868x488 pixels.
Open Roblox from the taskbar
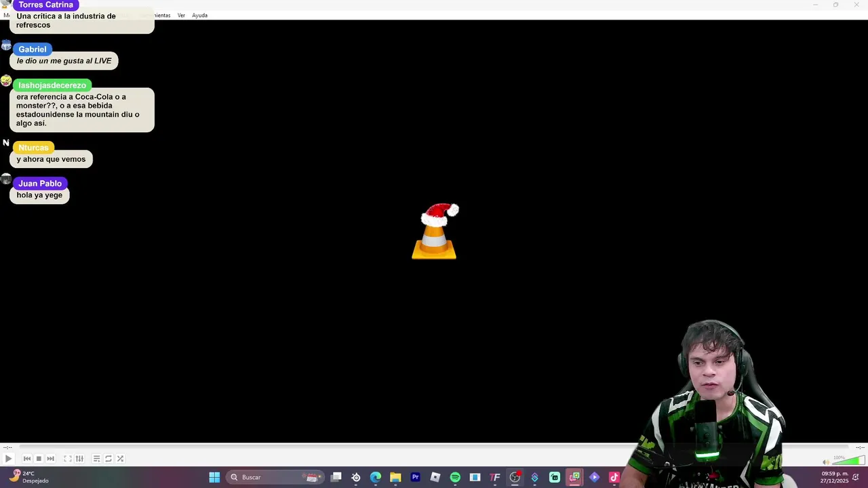[x=435, y=477]
